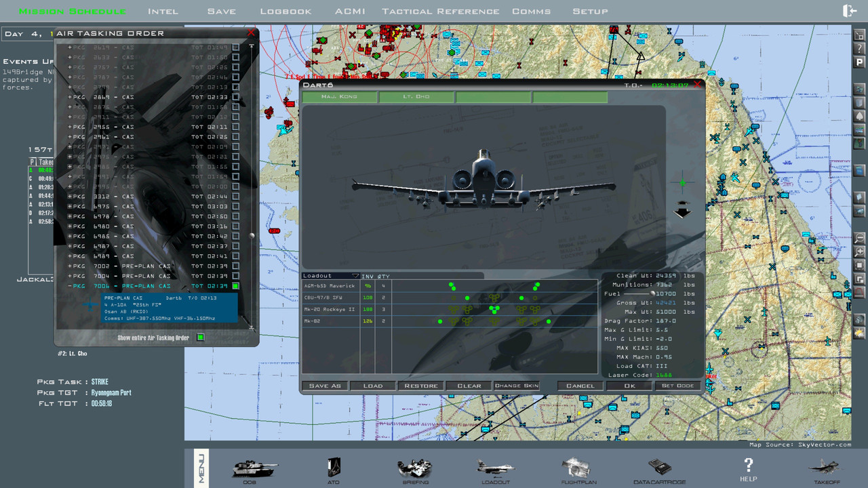868x488 pixels.
Task: Tick the checkbox for PKG 7002 PRE-PLAN CAS
Action: [235, 266]
